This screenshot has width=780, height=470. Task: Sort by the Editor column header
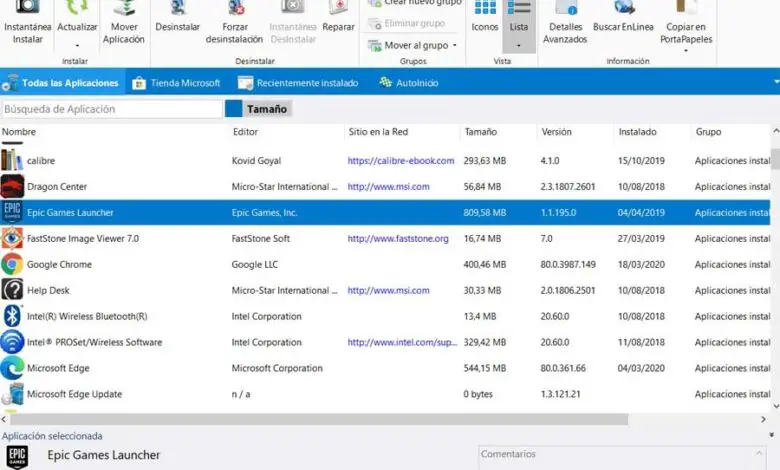point(245,132)
